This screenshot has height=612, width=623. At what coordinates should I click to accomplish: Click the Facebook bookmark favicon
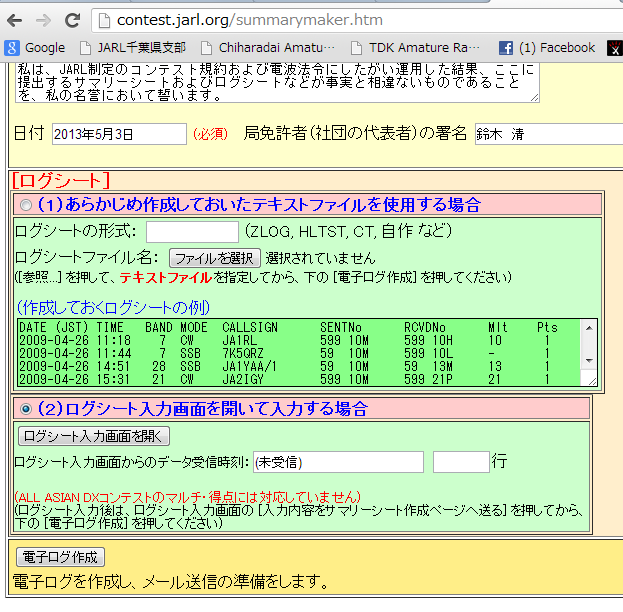click(506, 48)
